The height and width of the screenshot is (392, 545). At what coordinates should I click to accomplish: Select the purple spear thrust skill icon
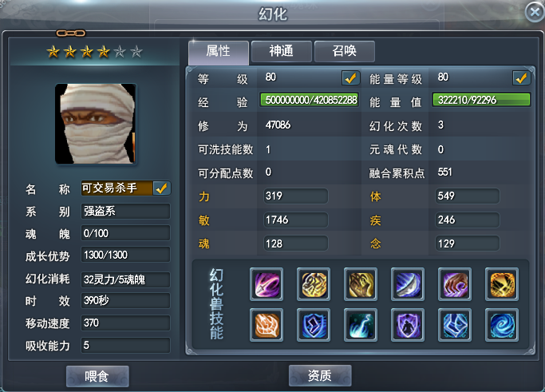coord(267,284)
